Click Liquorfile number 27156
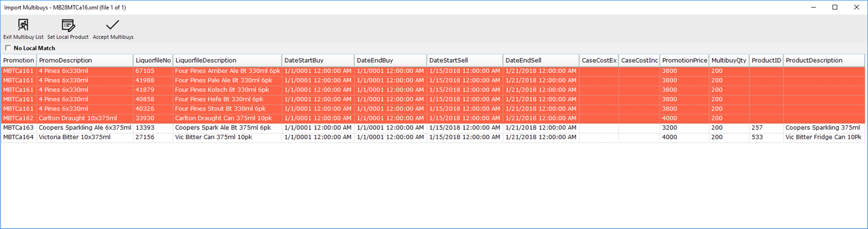The image size is (868, 229). [153, 137]
